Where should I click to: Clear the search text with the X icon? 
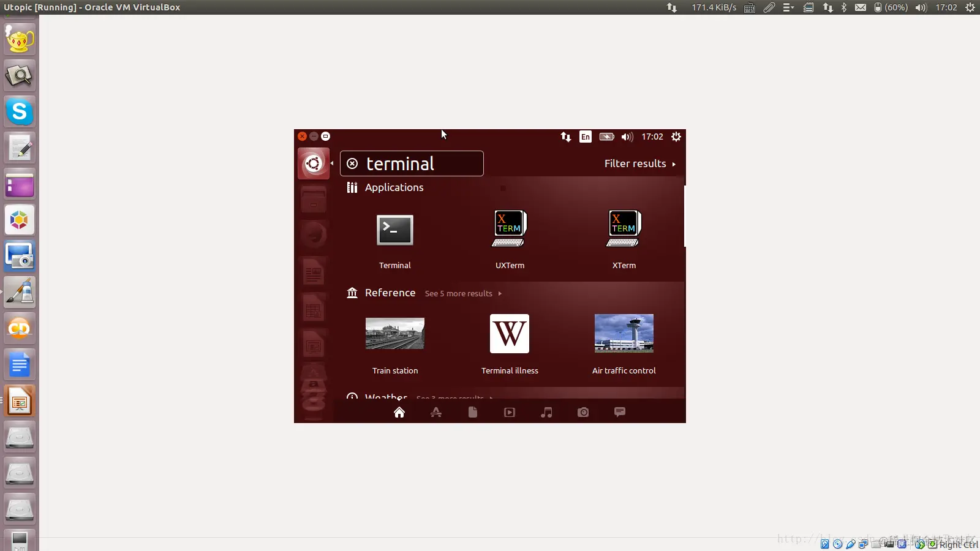[x=352, y=163]
